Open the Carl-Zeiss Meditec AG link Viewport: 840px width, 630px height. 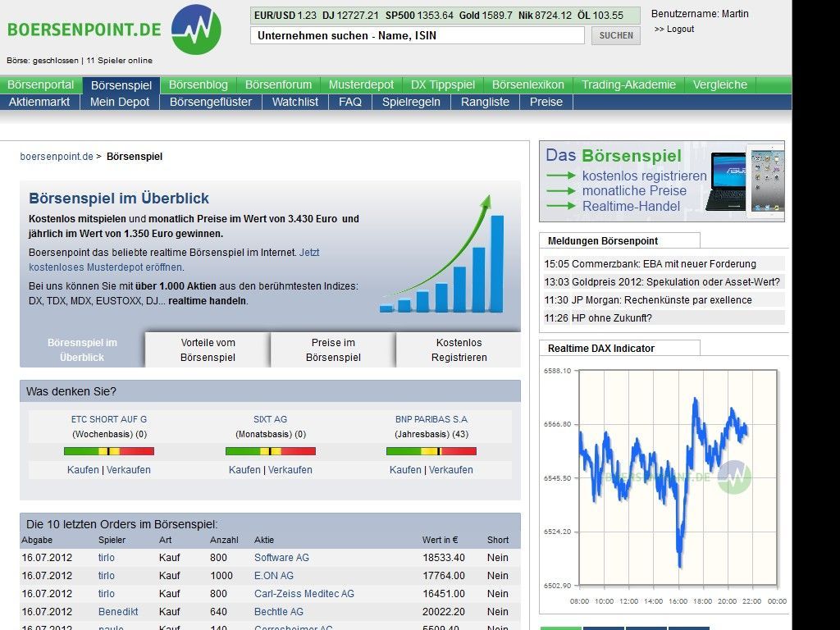[304, 594]
